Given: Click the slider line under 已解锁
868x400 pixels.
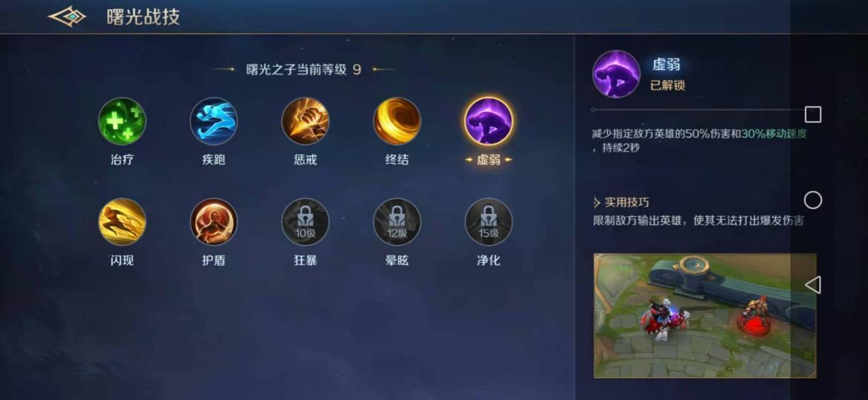Looking at the screenshot, I should point(699,110).
